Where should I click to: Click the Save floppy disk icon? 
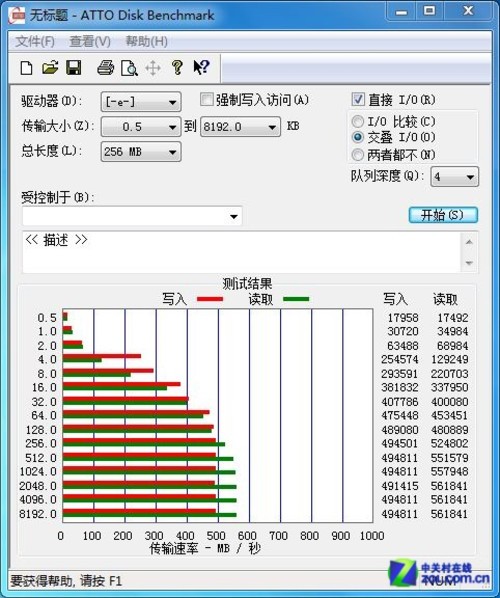[x=73, y=68]
